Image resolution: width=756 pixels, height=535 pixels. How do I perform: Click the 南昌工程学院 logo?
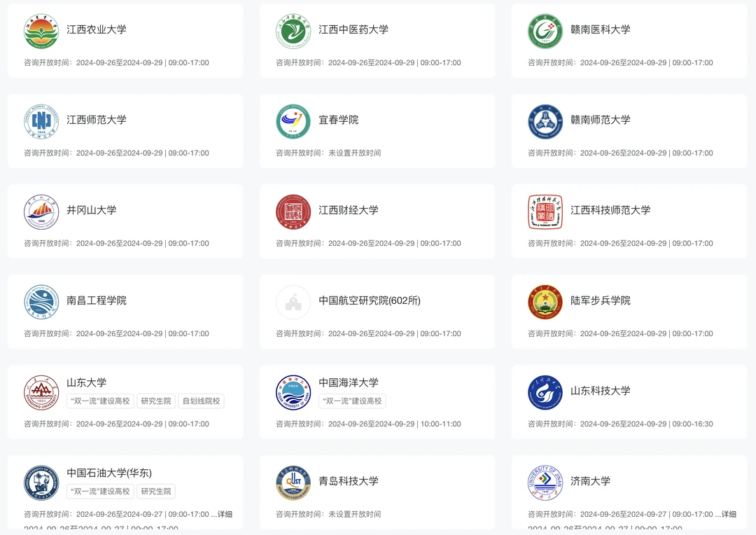pyautogui.click(x=41, y=302)
